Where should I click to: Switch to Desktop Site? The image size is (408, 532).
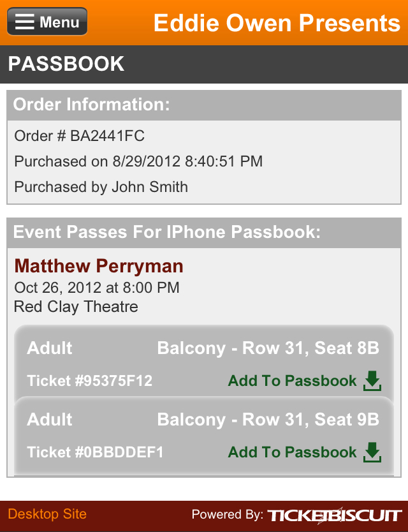47,514
